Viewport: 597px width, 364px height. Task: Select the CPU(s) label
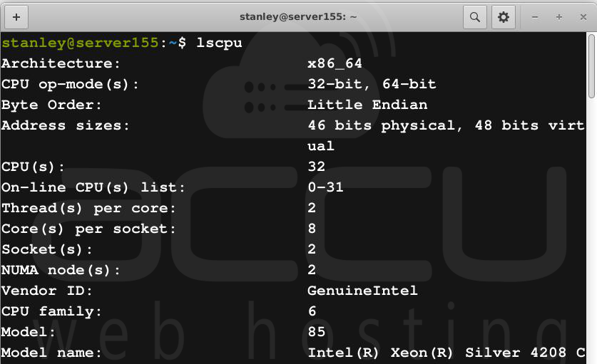[33, 167]
